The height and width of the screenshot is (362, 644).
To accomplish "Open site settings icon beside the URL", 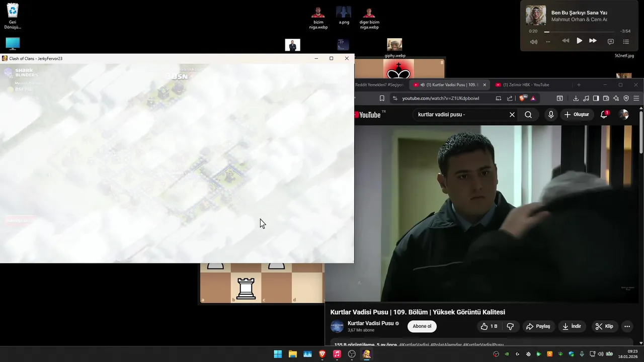I will click(x=395, y=99).
